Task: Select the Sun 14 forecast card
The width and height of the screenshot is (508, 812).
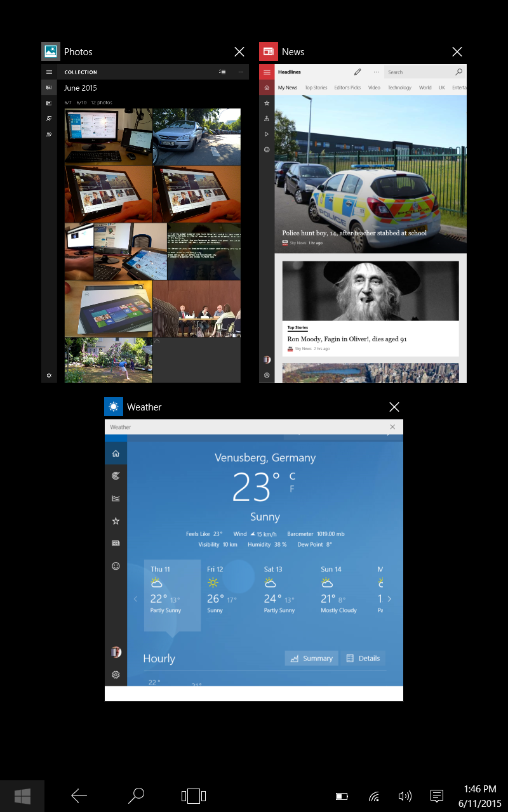Action: click(x=343, y=596)
